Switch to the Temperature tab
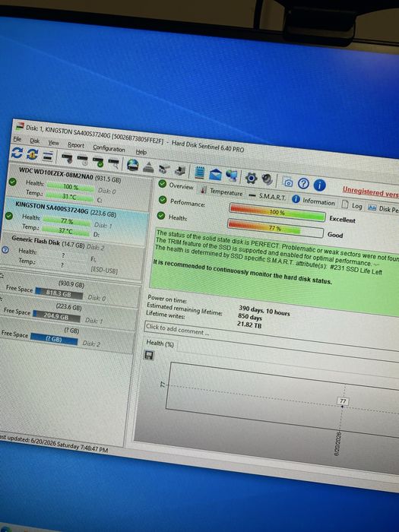 tap(221, 191)
